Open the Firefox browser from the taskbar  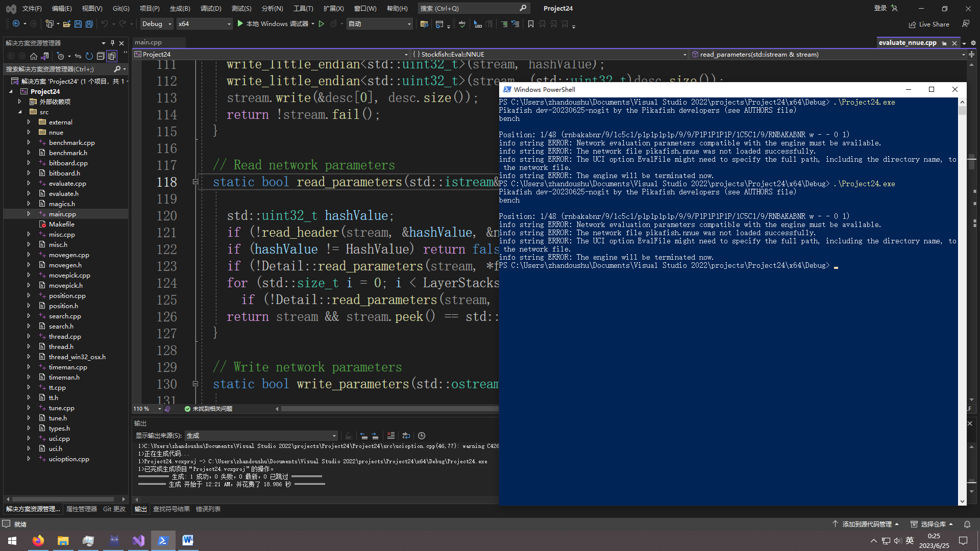38,540
